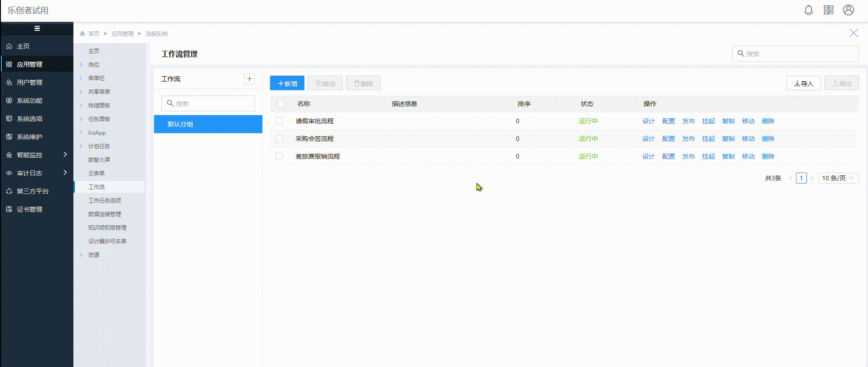868x367 pixels.
Task: Close the panel with the X icon
Action: 854,33
